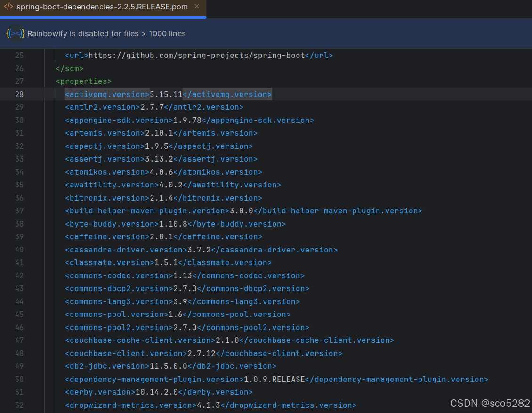Click the commons-pool2.version line

pos(187,327)
